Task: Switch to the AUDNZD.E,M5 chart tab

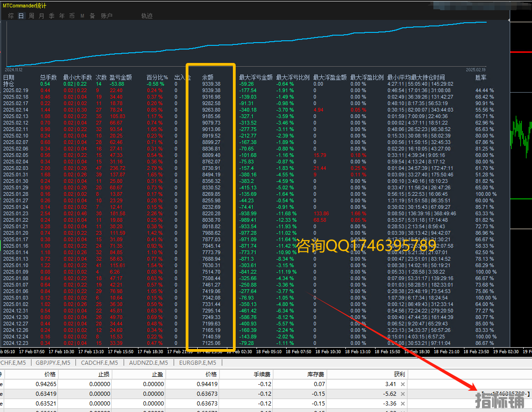Action: 148,363
